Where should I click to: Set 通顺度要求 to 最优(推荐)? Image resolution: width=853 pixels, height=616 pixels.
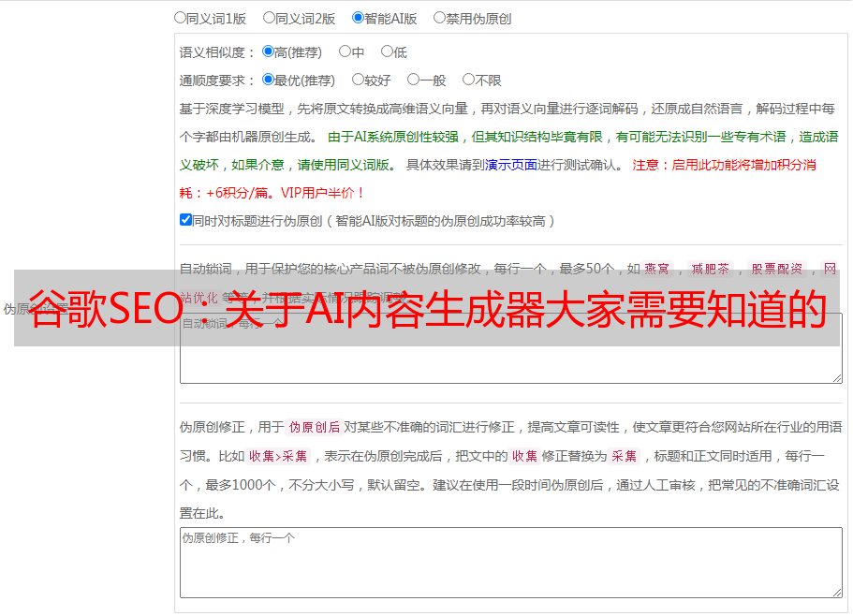tap(268, 80)
